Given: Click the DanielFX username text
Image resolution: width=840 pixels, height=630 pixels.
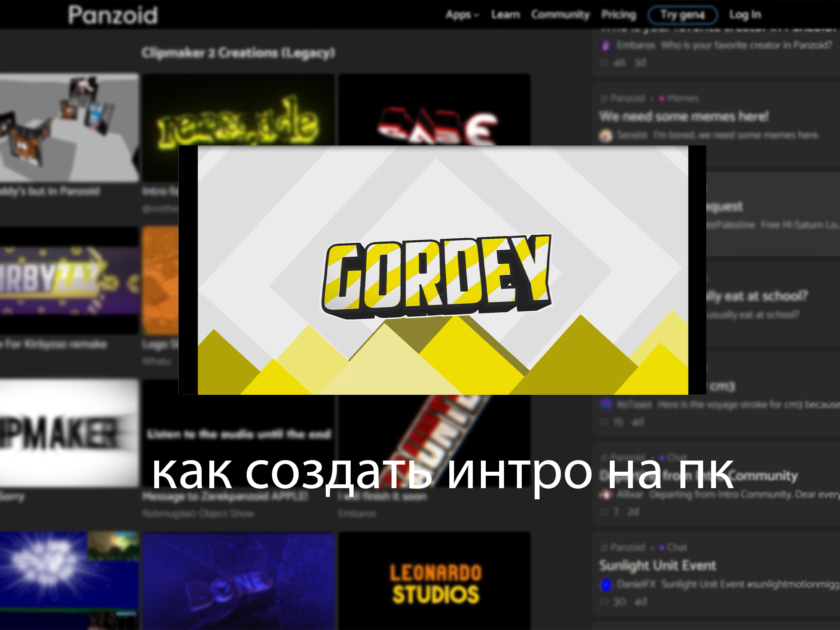Looking at the screenshot, I should click(636, 584).
